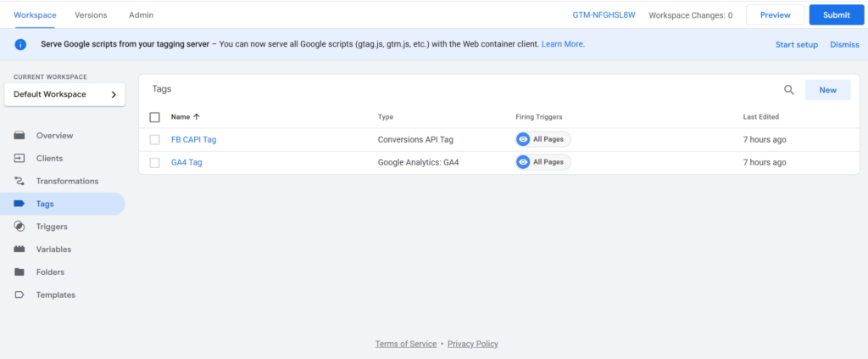Open Transformations in the sidebar
This screenshot has width=868, height=359.
click(68, 181)
